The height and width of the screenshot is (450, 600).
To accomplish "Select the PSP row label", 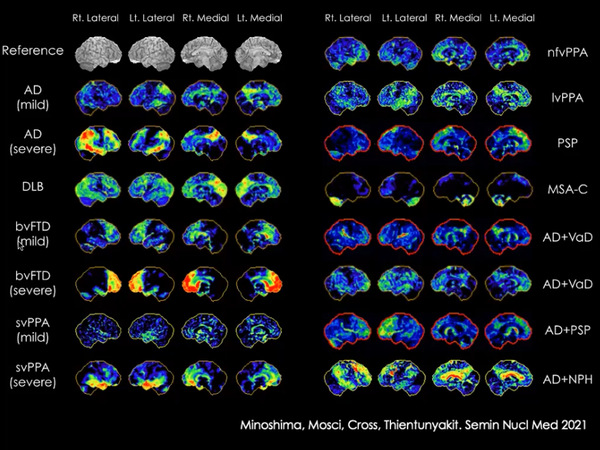I will tap(567, 143).
